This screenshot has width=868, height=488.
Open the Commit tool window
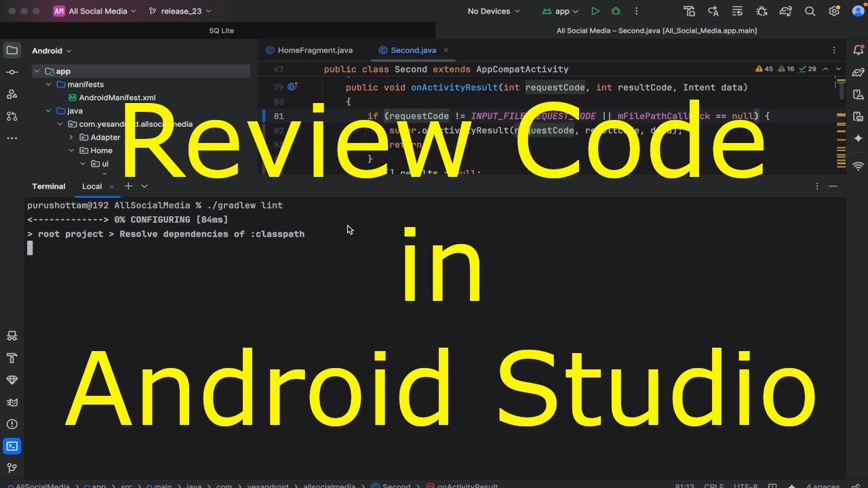tap(12, 72)
